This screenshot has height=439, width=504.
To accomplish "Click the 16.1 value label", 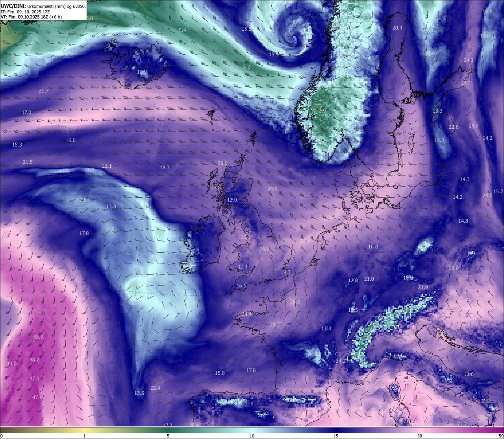I will coord(241,286).
